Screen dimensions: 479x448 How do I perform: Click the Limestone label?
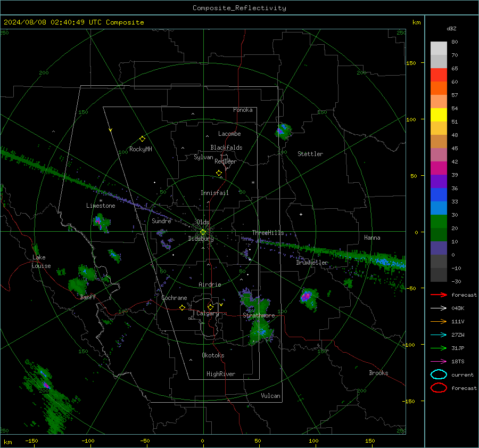[x=101, y=206]
